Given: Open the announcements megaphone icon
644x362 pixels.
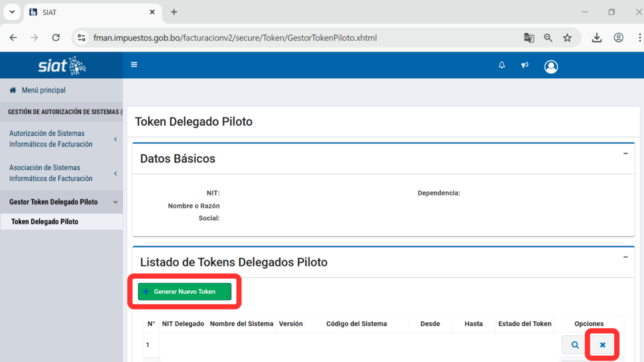Looking at the screenshot, I should tap(525, 65).
